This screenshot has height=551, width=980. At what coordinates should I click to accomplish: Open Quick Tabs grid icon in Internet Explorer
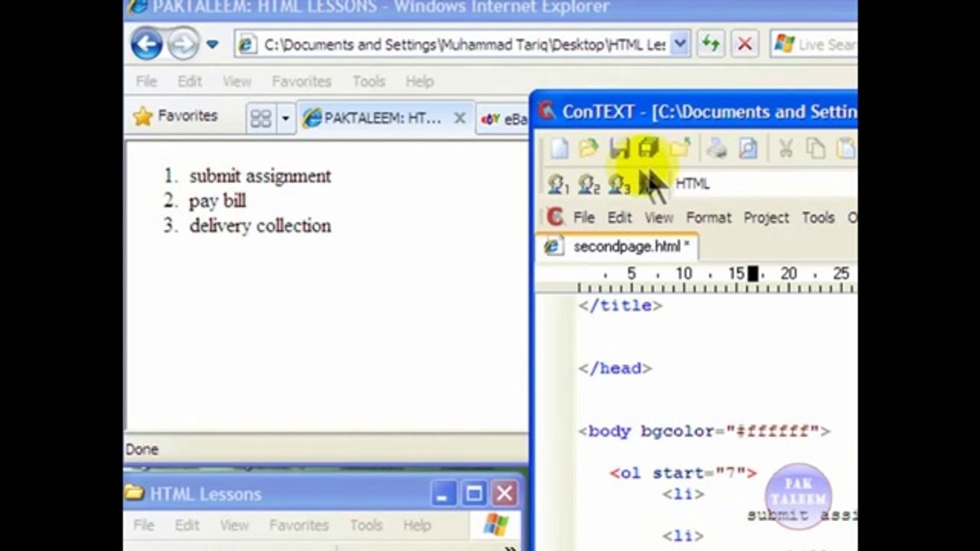260,118
